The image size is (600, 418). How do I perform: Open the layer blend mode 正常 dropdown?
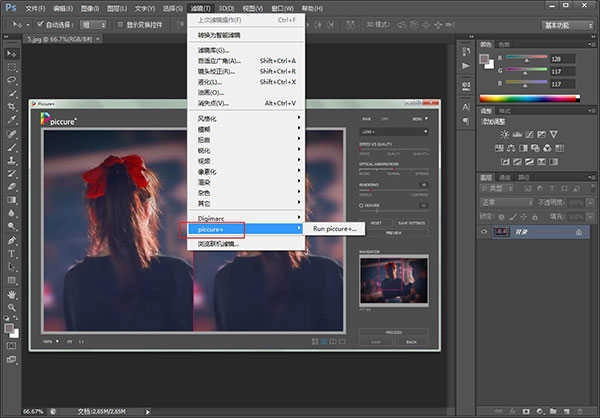click(x=505, y=201)
